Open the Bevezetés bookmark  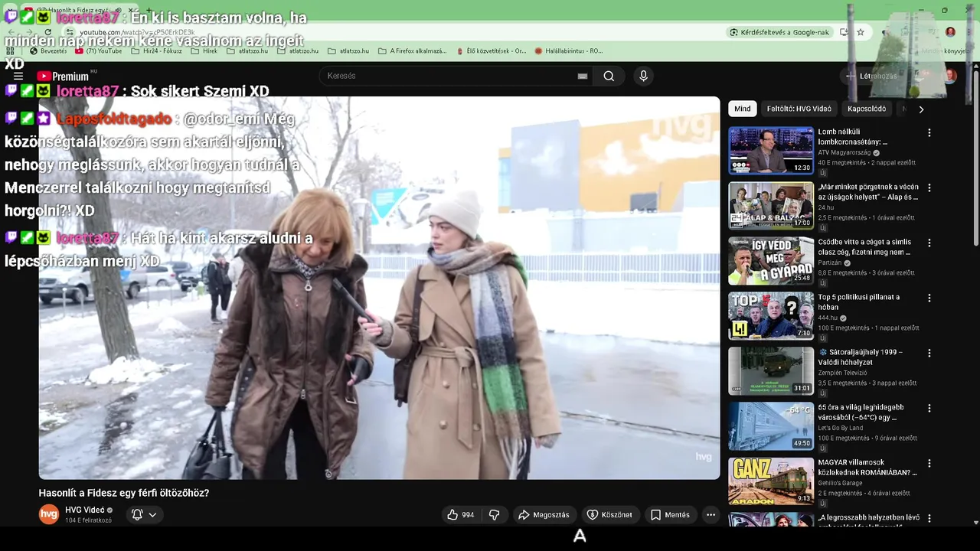(x=47, y=51)
